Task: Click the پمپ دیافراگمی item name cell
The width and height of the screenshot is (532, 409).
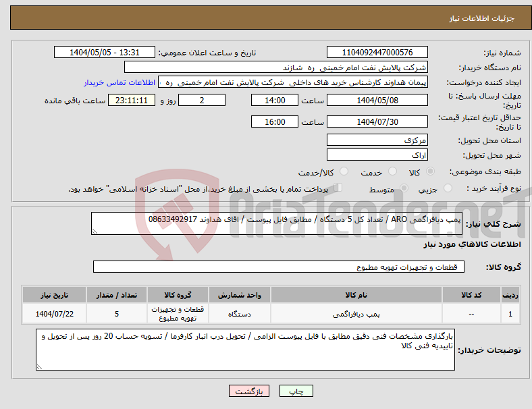Action: pos(356,314)
